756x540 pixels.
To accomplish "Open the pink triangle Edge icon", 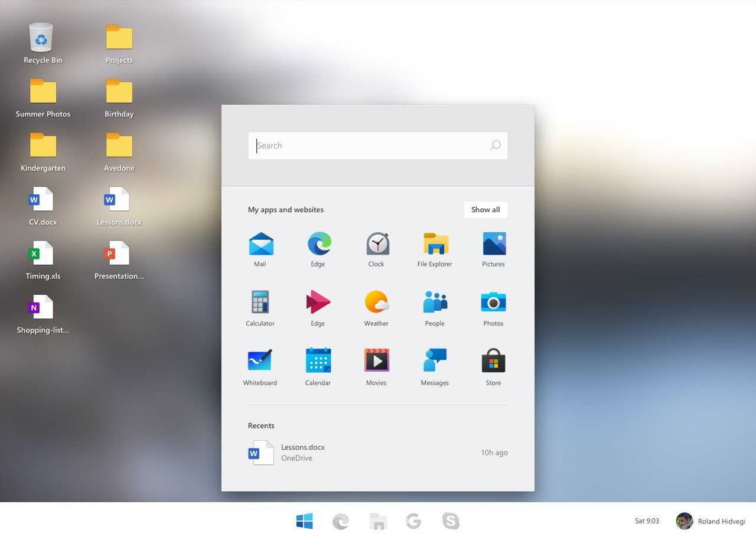I will tap(318, 308).
